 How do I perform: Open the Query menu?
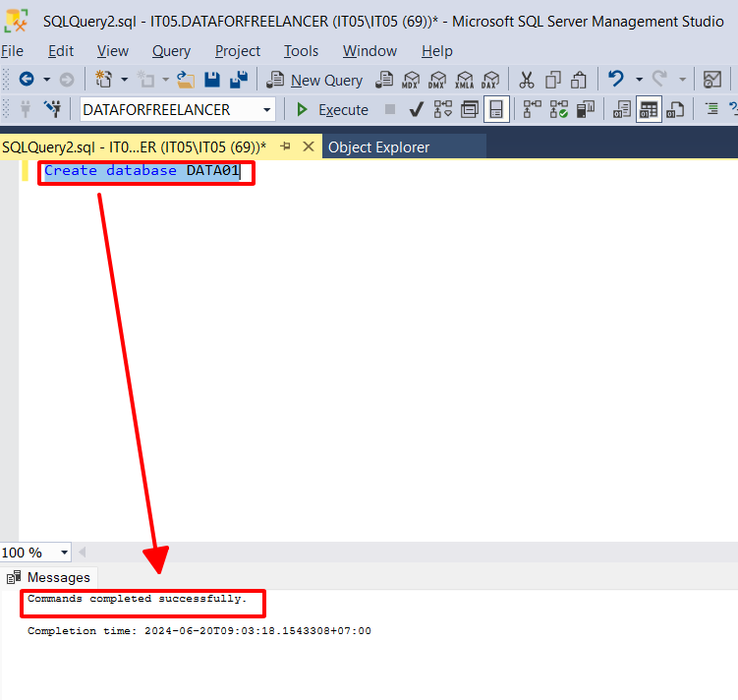171,51
